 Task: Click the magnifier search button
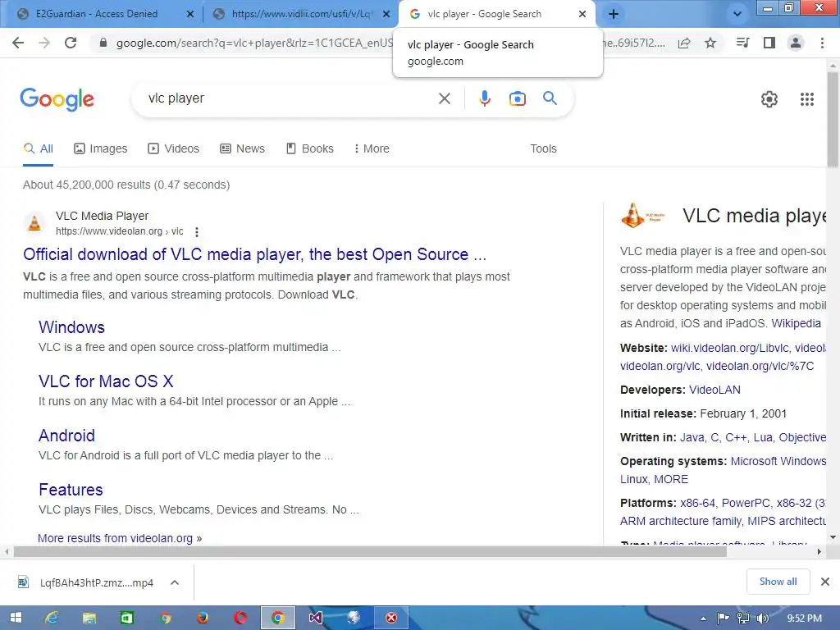coord(550,98)
